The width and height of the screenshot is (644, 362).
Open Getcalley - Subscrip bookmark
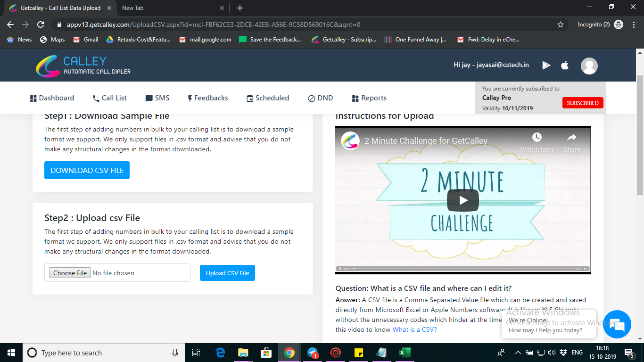[344, 40]
